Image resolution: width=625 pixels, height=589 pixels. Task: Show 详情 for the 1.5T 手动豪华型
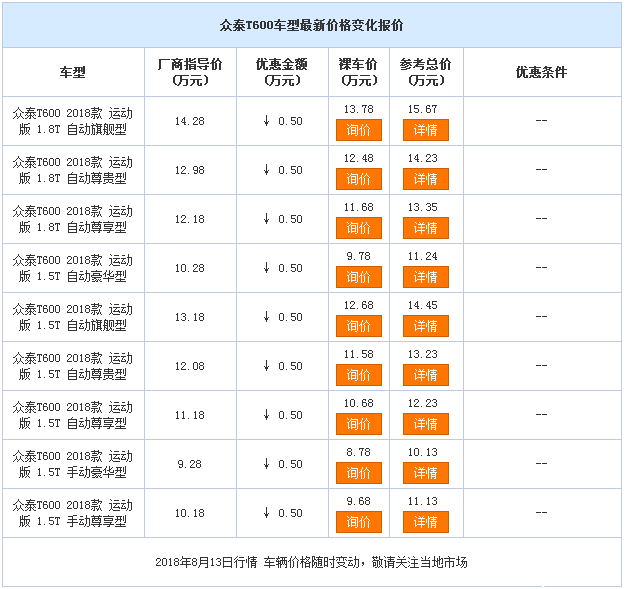click(426, 473)
